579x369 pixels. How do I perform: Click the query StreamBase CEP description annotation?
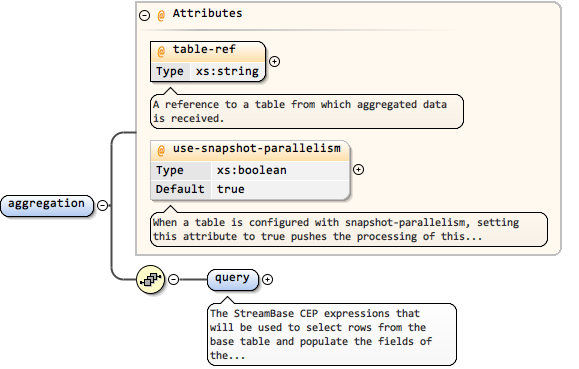click(x=332, y=334)
